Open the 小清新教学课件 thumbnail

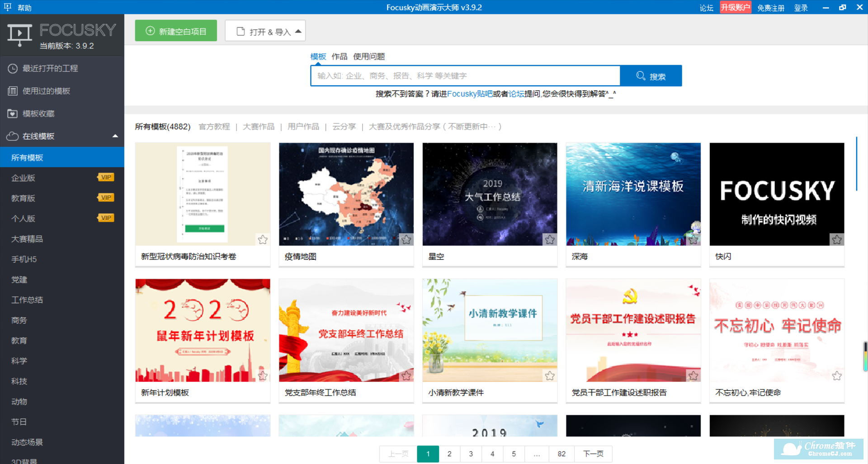tap(490, 330)
